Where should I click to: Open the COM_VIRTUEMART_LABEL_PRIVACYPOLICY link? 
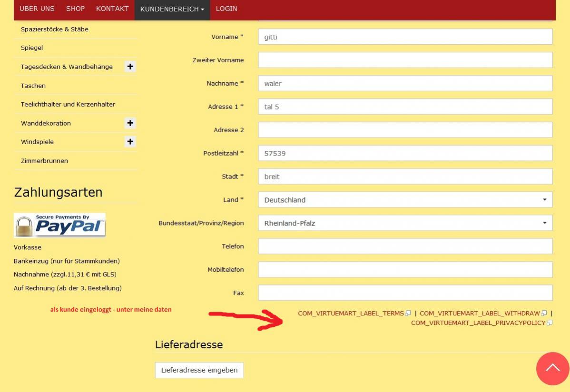point(478,323)
